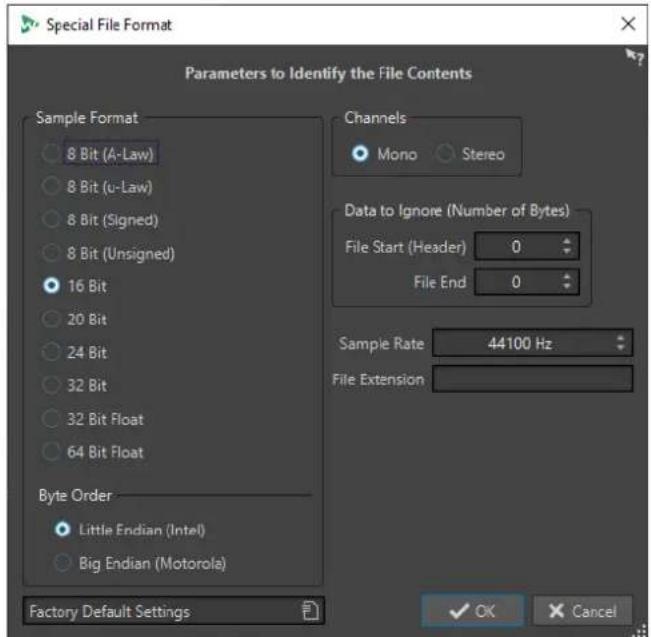
Task: Click the 'File End' label text
Action: (440, 282)
